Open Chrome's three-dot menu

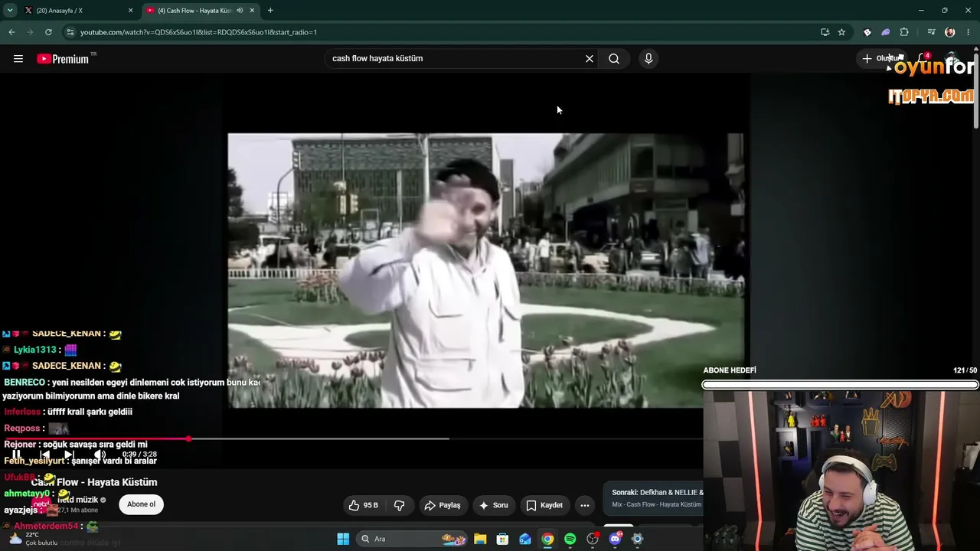969,32
